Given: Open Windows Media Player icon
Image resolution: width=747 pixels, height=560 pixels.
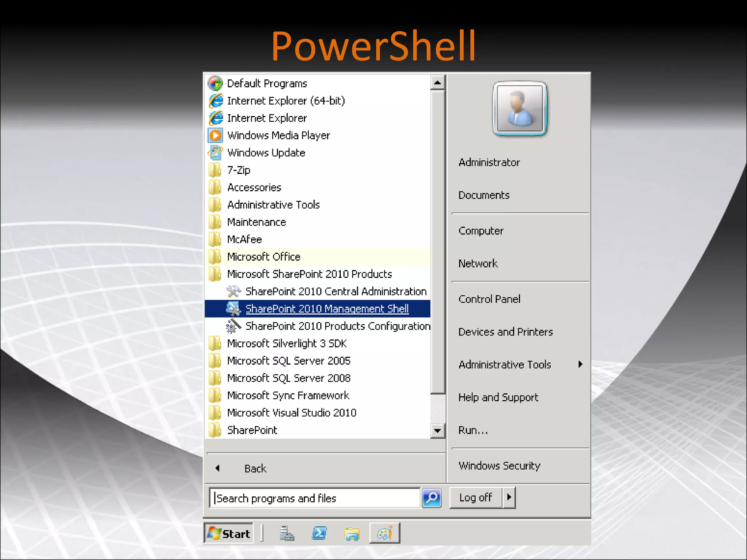Looking at the screenshot, I should pos(215,135).
